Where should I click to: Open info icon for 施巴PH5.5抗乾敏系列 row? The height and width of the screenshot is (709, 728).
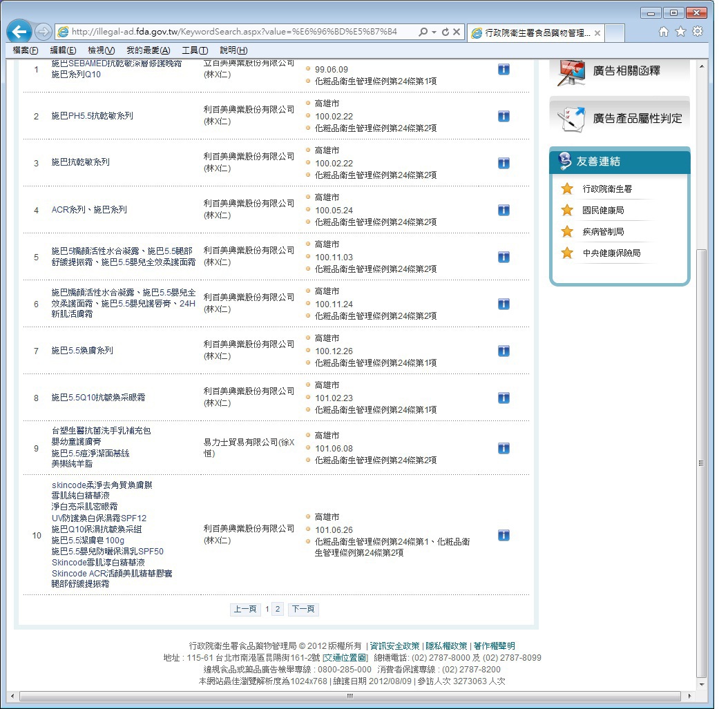504,116
